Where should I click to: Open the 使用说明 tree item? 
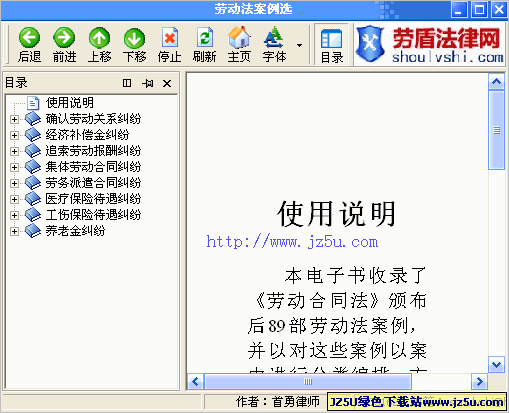pos(70,103)
